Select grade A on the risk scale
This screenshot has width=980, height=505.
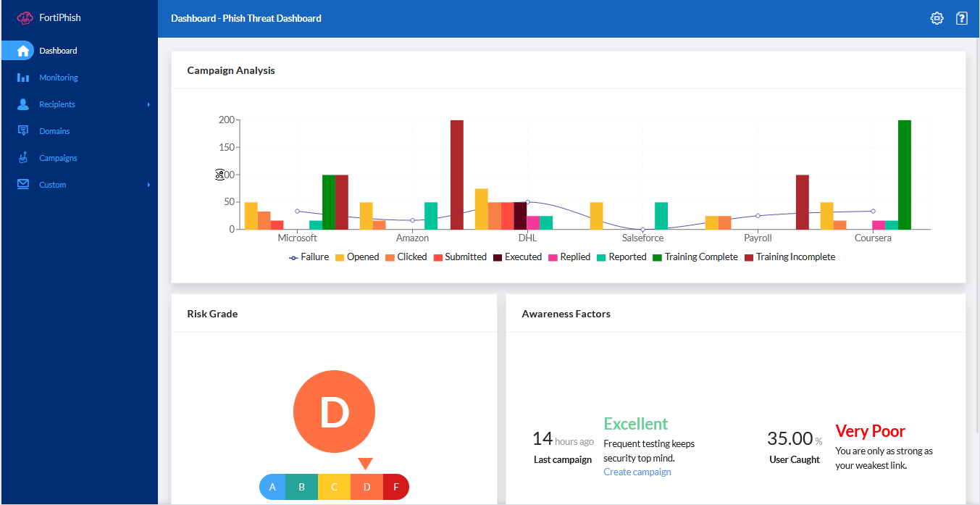[x=272, y=486]
